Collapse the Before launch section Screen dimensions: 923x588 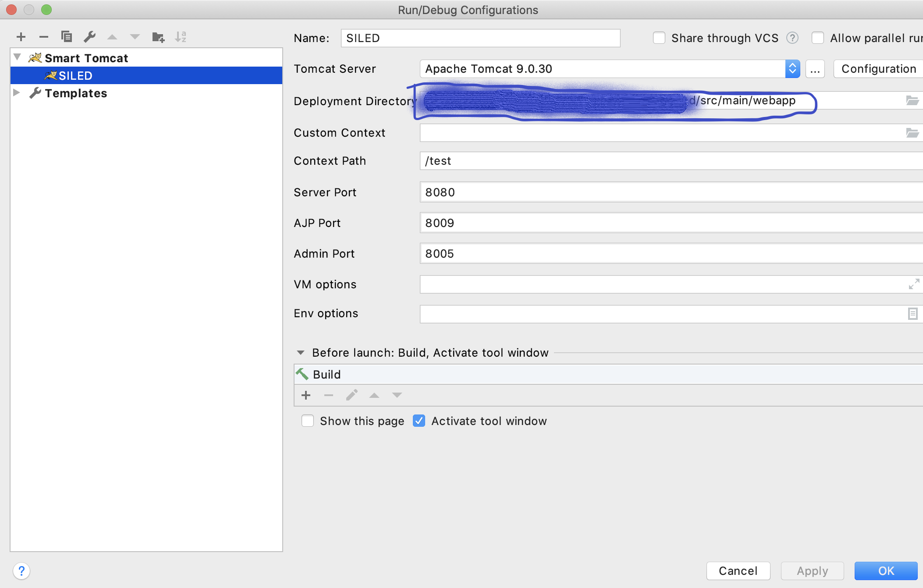point(301,353)
